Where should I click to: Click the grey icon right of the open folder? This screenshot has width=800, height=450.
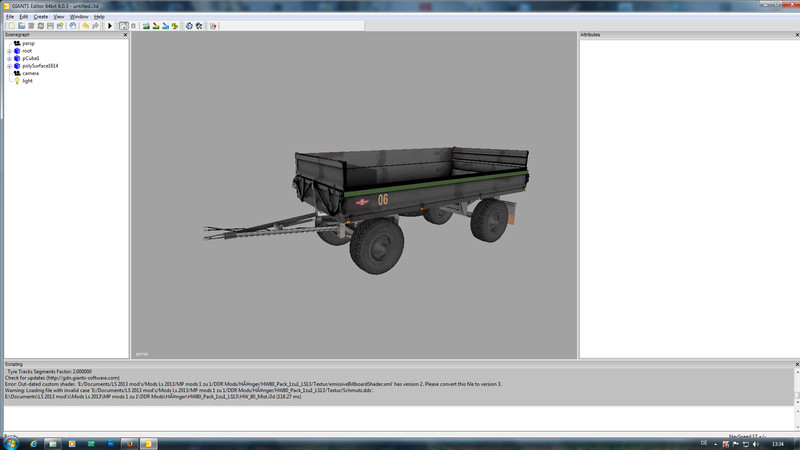click(31, 26)
